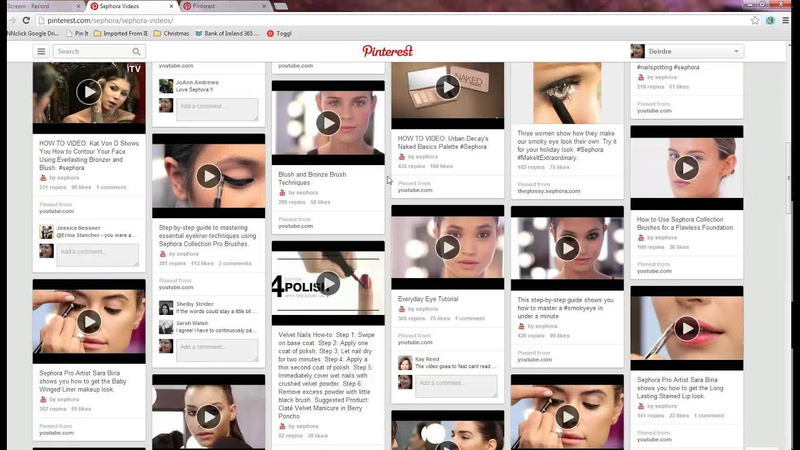Open the Pinterest categories hamburger menu
Screen dimensions: 800x450
[x=41, y=51]
